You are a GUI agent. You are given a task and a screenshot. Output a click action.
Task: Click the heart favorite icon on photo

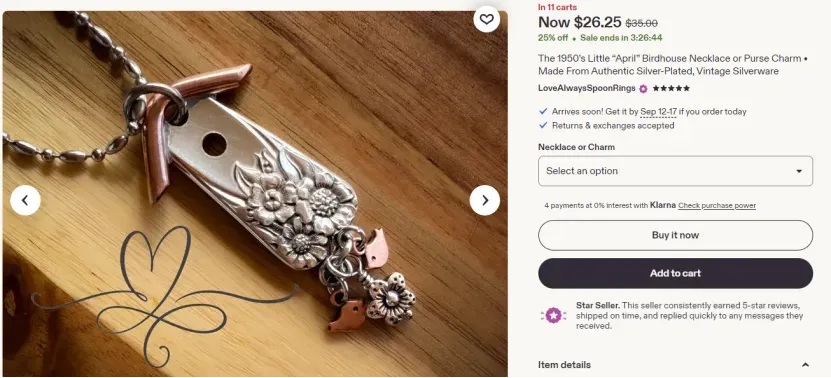[486, 20]
